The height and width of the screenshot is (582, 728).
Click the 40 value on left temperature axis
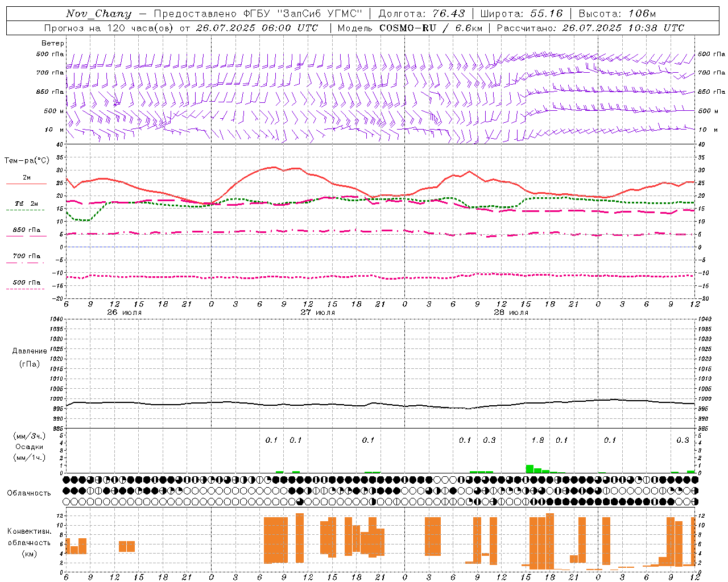point(60,144)
